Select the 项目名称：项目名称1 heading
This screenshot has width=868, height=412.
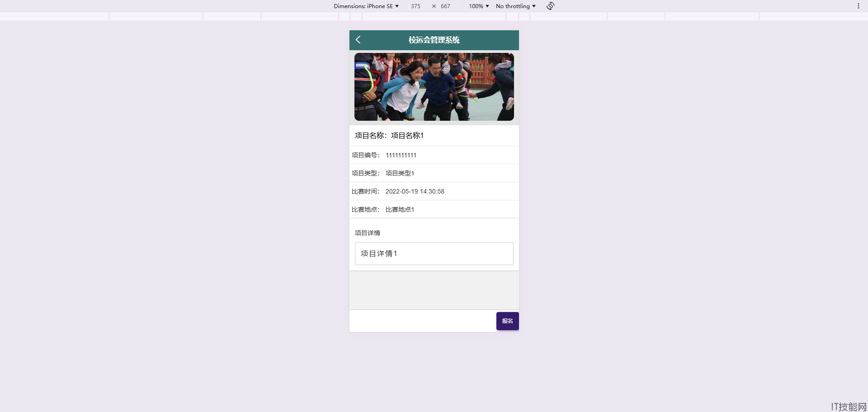click(389, 135)
